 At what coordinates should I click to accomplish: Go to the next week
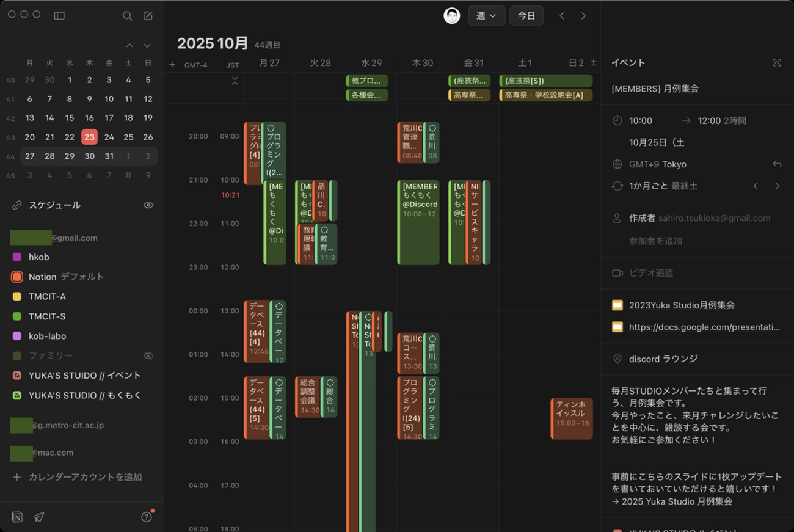(583, 16)
